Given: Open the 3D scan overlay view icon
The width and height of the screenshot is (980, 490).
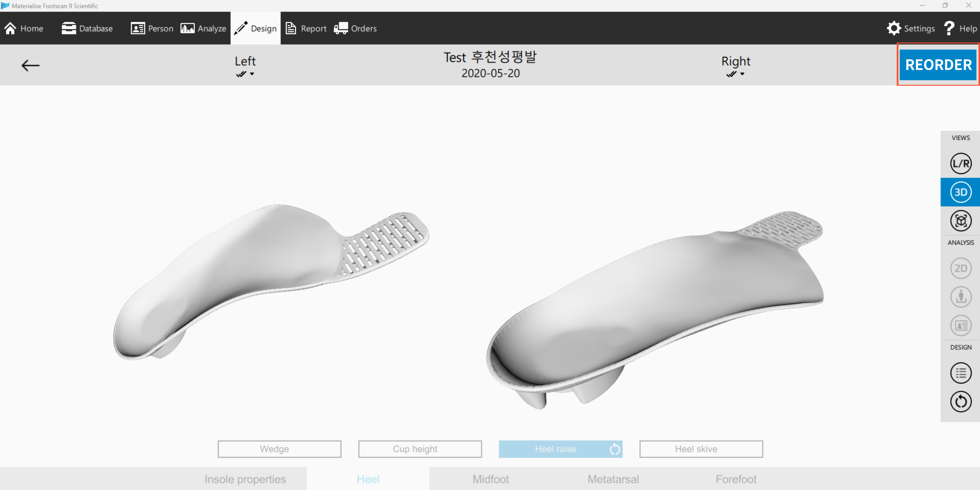Looking at the screenshot, I should tap(961, 221).
